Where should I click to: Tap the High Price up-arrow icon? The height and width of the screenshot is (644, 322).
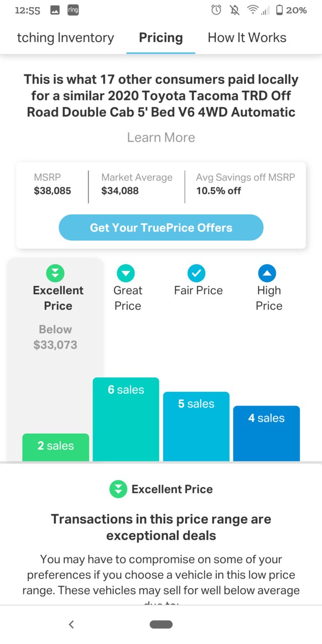[267, 273]
